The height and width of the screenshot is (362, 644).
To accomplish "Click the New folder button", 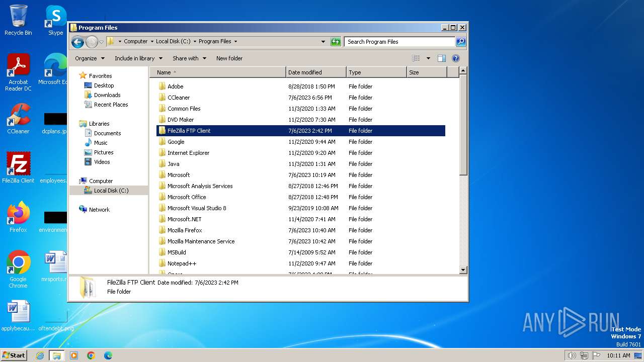I will (x=229, y=58).
